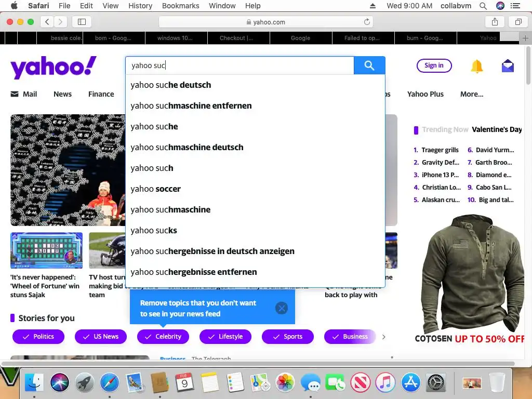Screen dimensions: 532x399
Task: Open the Yahoo mail envelope icon
Action: [x=508, y=66]
